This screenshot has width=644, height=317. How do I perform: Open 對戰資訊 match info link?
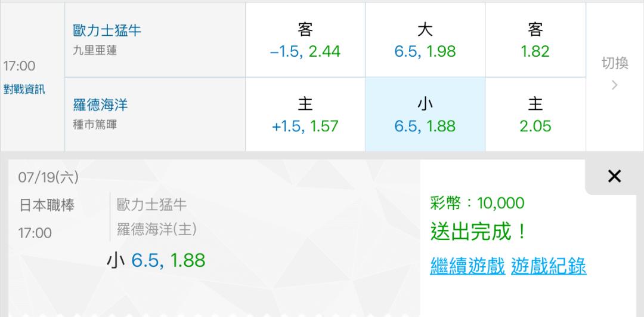point(24,89)
